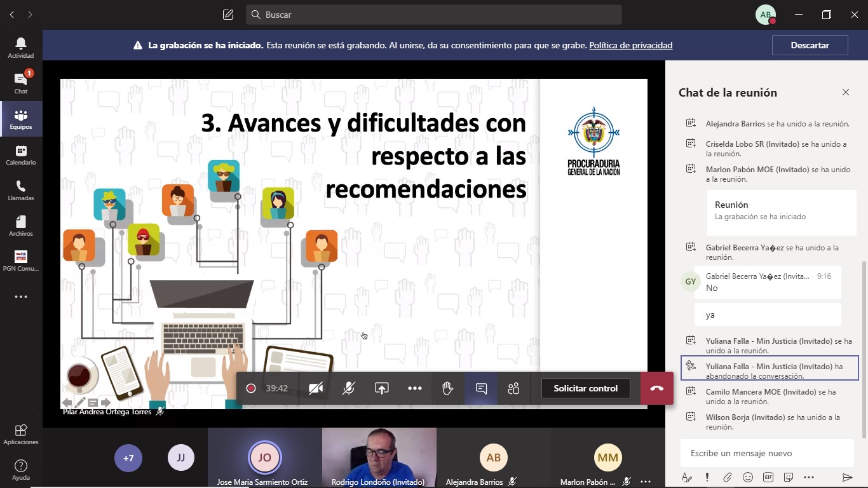Open more actions ellipsis in meeting toolbar
The height and width of the screenshot is (488, 868).
point(415,388)
